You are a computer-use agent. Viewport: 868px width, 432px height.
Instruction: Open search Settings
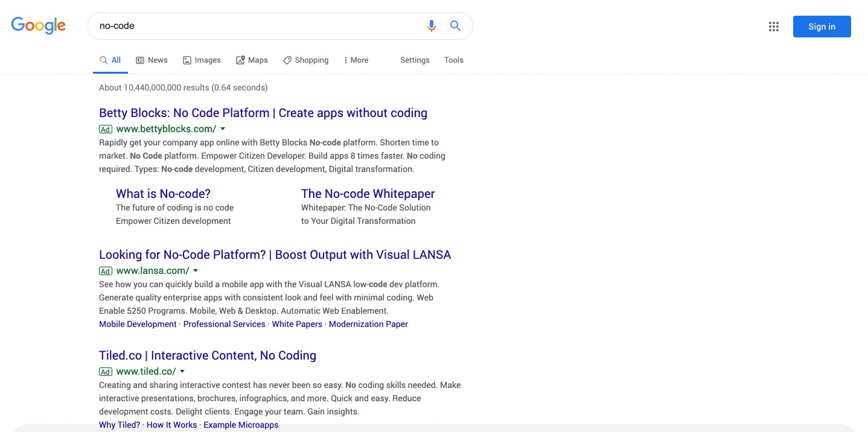[x=415, y=60]
